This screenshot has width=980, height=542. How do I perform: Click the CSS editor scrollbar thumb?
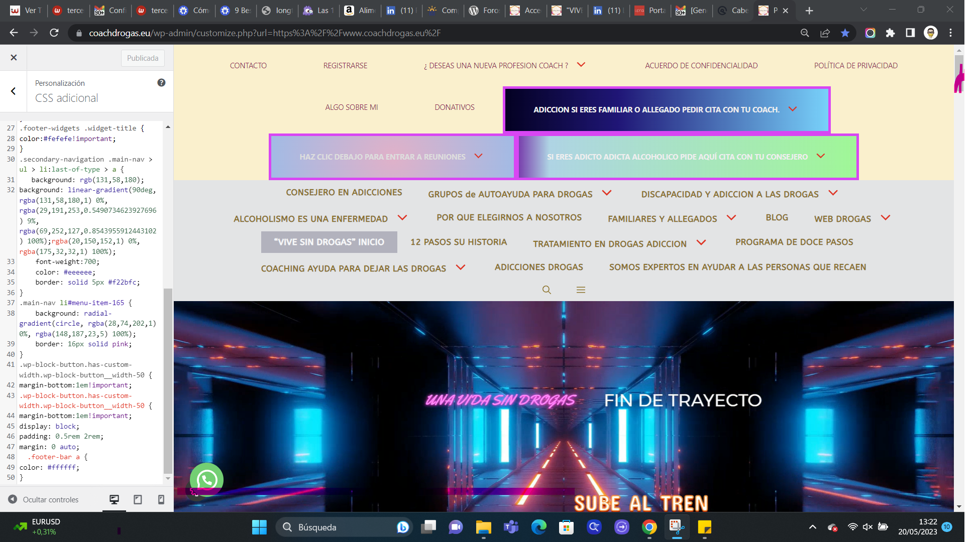tap(168, 380)
